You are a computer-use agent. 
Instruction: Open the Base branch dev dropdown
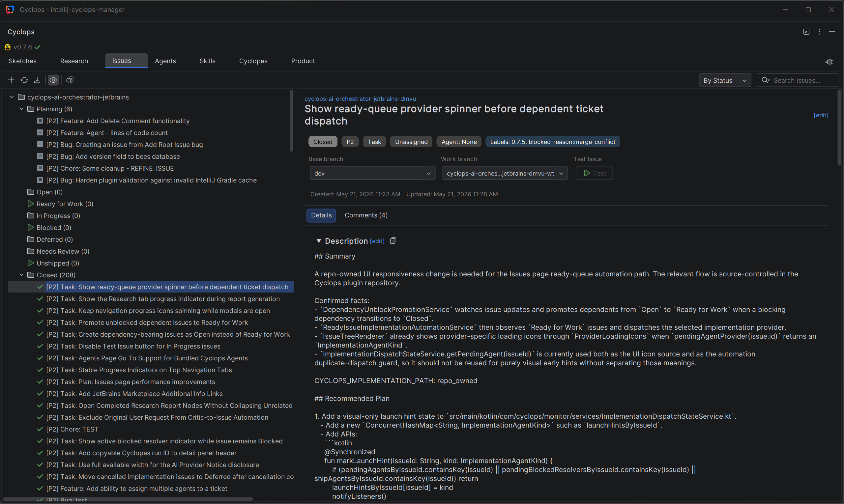[372, 173]
